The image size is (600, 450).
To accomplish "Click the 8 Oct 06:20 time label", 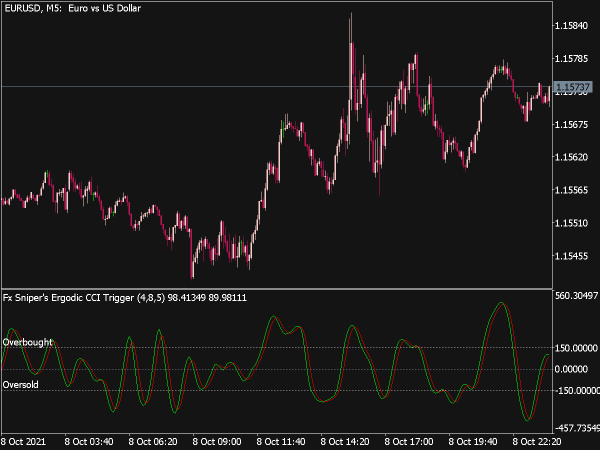I will coord(153,442).
